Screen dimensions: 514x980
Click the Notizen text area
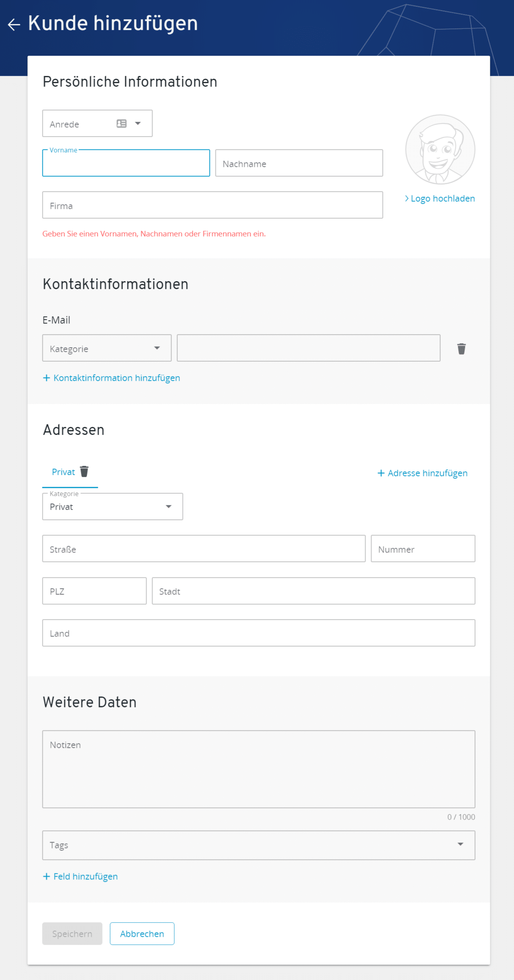(x=259, y=769)
